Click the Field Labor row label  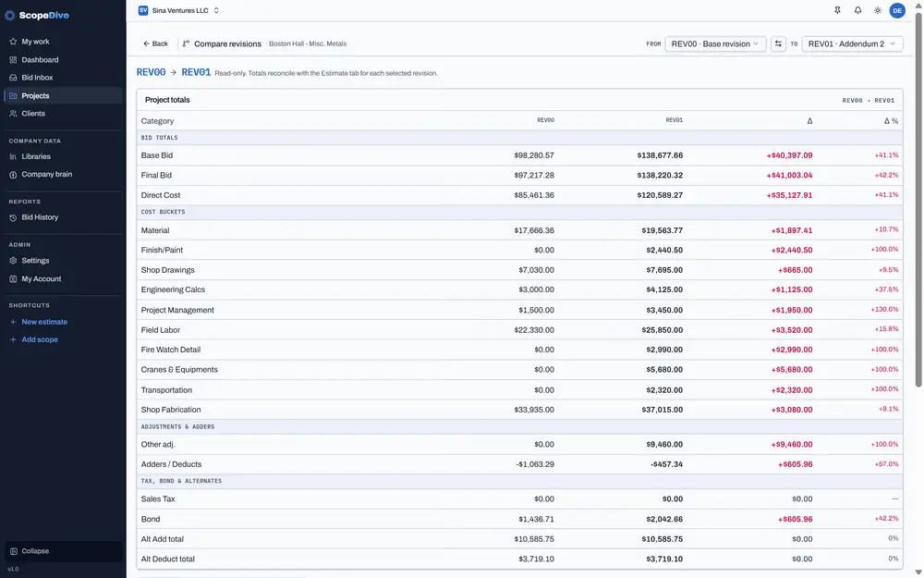click(x=160, y=330)
